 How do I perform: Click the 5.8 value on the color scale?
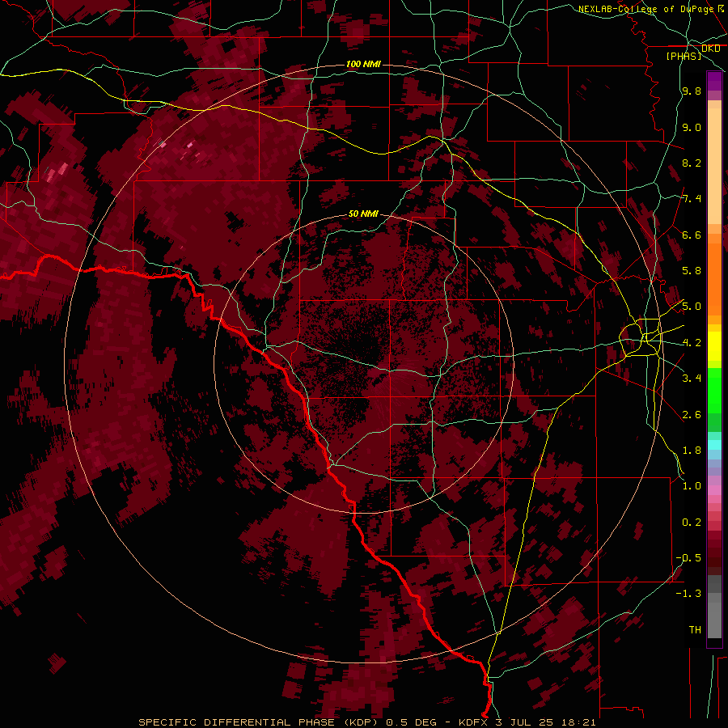coord(692,271)
